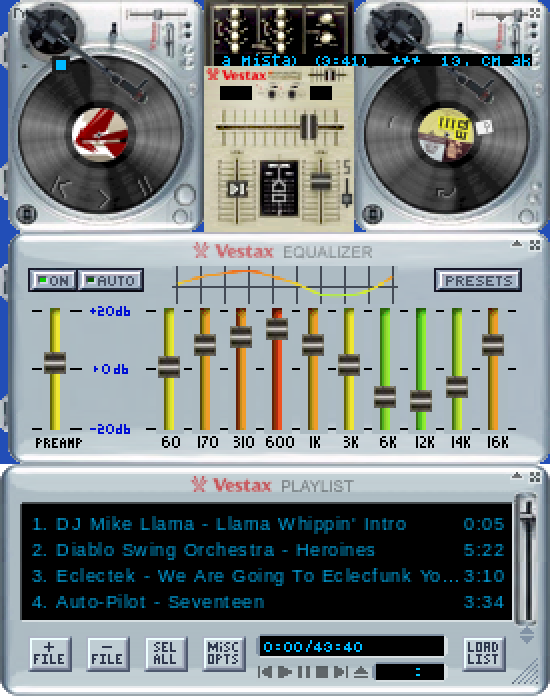
Task: Click the right vertical fader on the mixer
Action: point(321,181)
